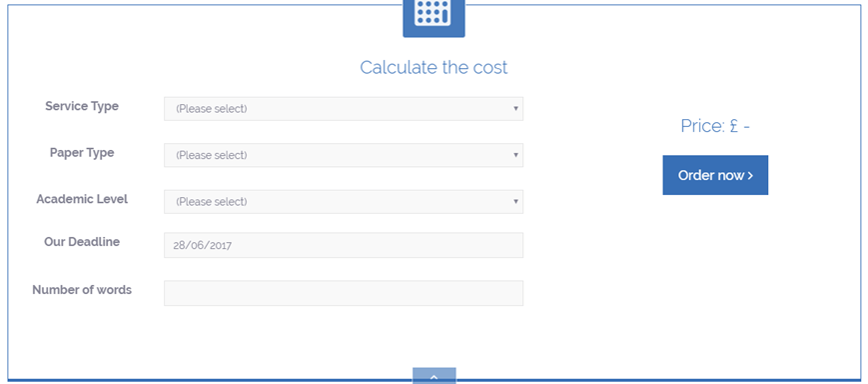
Task: Click the Service Type label
Action: pyautogui.click(x=82, y=106)
